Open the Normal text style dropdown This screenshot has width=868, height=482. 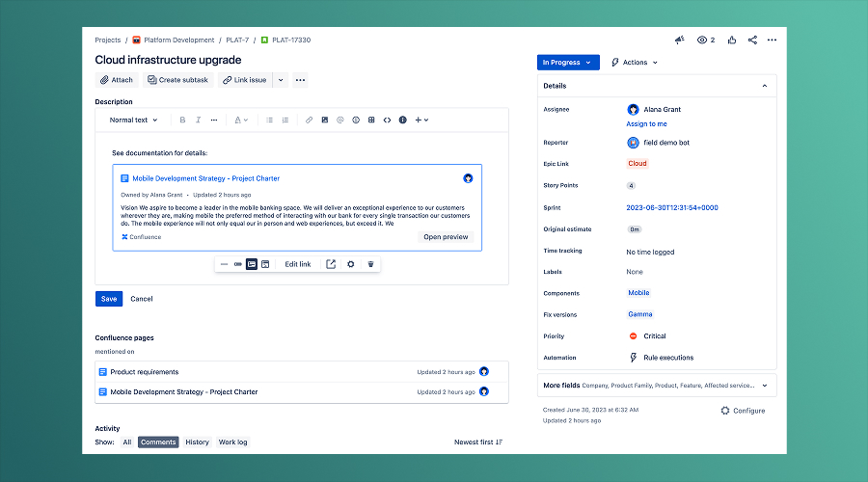point(133,120)
